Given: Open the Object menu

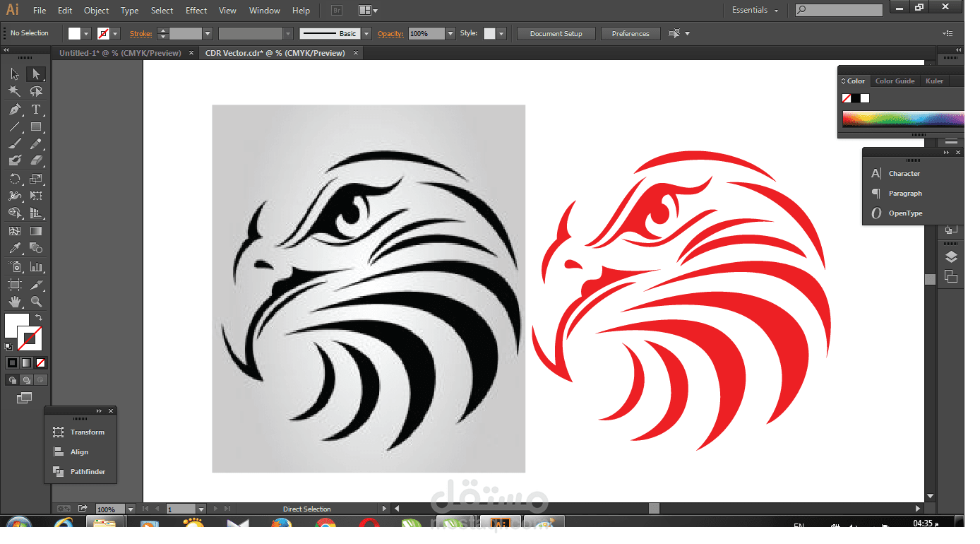Looking at the screenshot, I should click(x=96, y=11).
